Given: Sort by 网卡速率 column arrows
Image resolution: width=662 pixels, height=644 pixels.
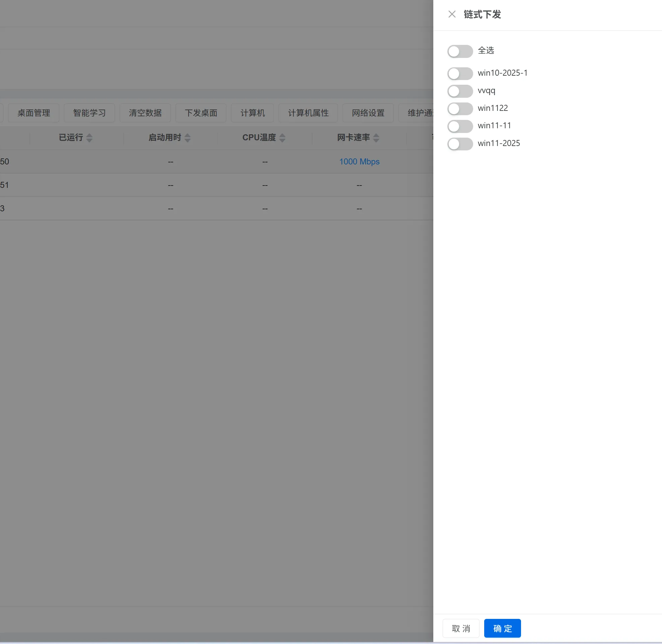Looking at the screenshot, I should point(376,138).
